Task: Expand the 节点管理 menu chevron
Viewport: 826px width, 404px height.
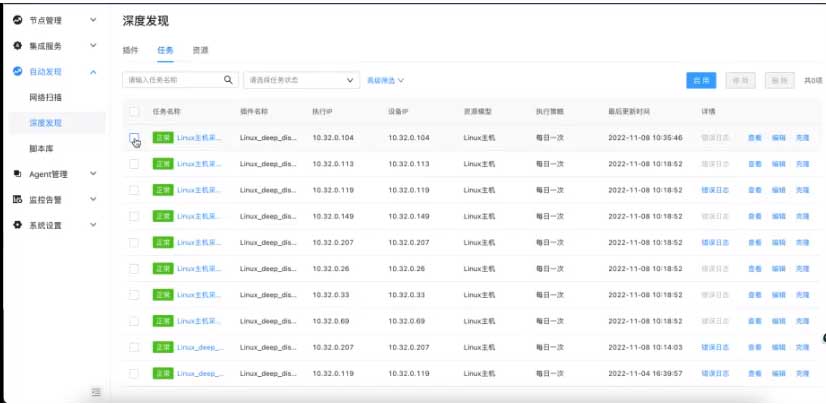Action: tap(93, 20)
